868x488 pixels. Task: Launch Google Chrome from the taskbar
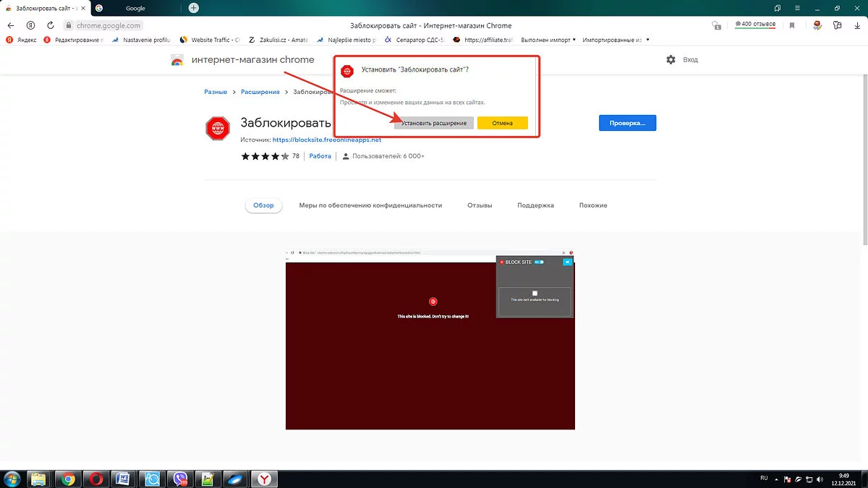pyautogui.click(x=68, y=479)
